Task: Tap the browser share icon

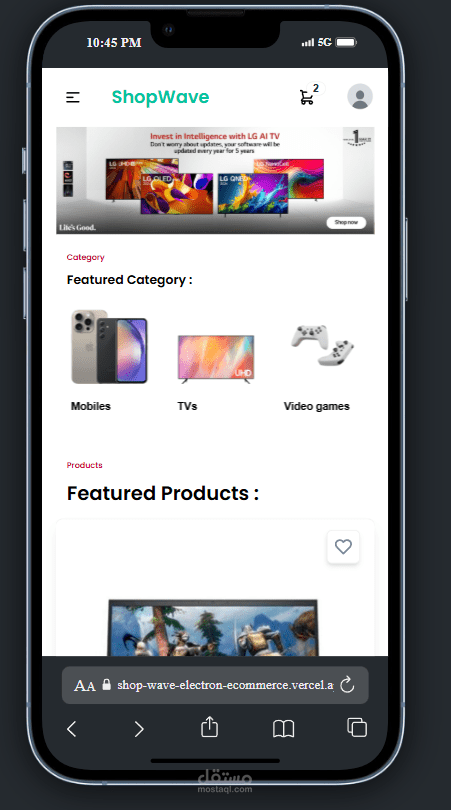Action: tap(209, 726)
